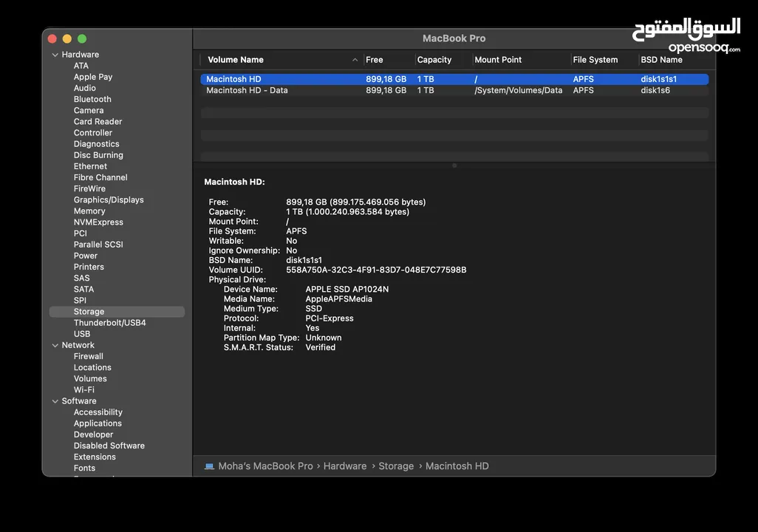Open Firewall under Network
758x532 pixels.
(x=89, y=356)
